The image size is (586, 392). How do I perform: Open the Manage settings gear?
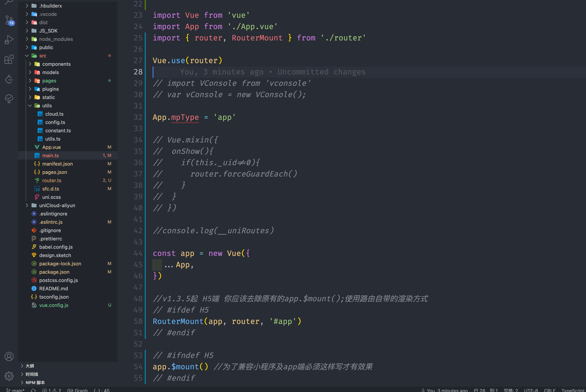tap(9, 376)
